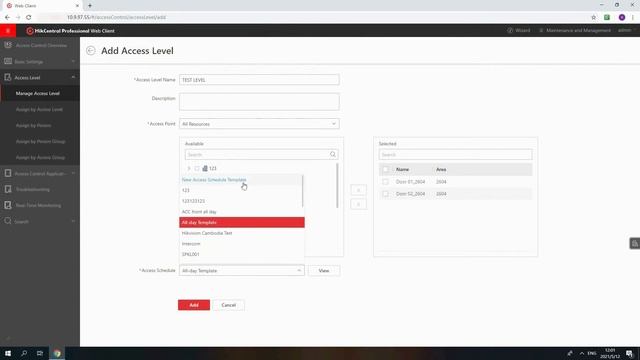The width and height of the screenshot is (640, 360).
Task: Open the admin user dropdown in header
Action: pyautogui.click(x=627, y=30)
